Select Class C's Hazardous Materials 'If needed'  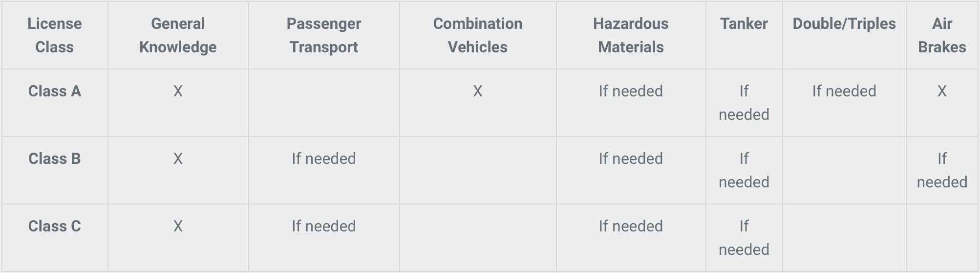coord(631,226)
